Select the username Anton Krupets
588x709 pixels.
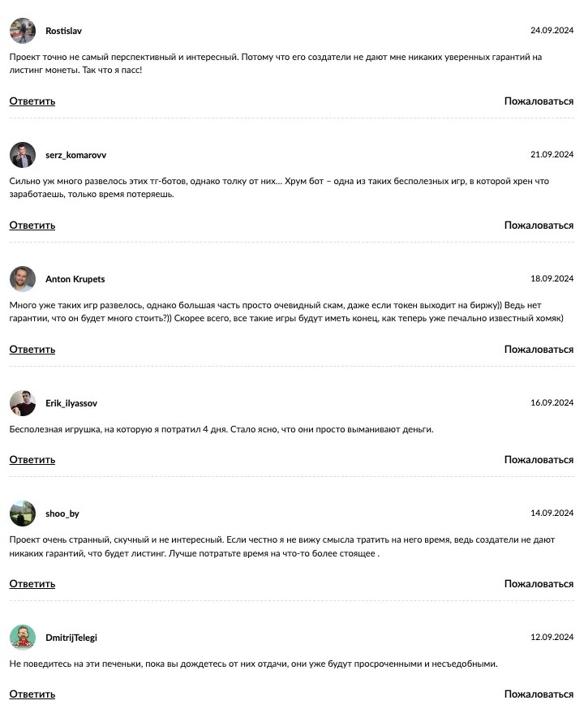click(75, 279)
